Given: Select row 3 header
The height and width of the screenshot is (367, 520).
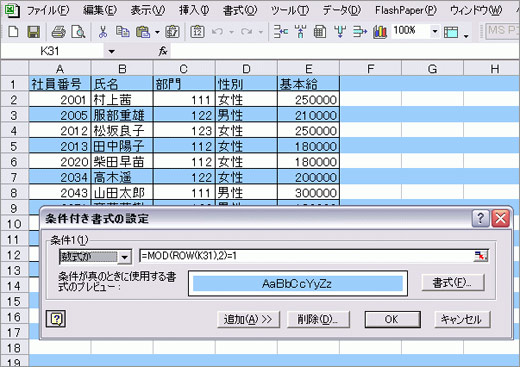Looking at the screenshot, I should [x=14, y=115].
